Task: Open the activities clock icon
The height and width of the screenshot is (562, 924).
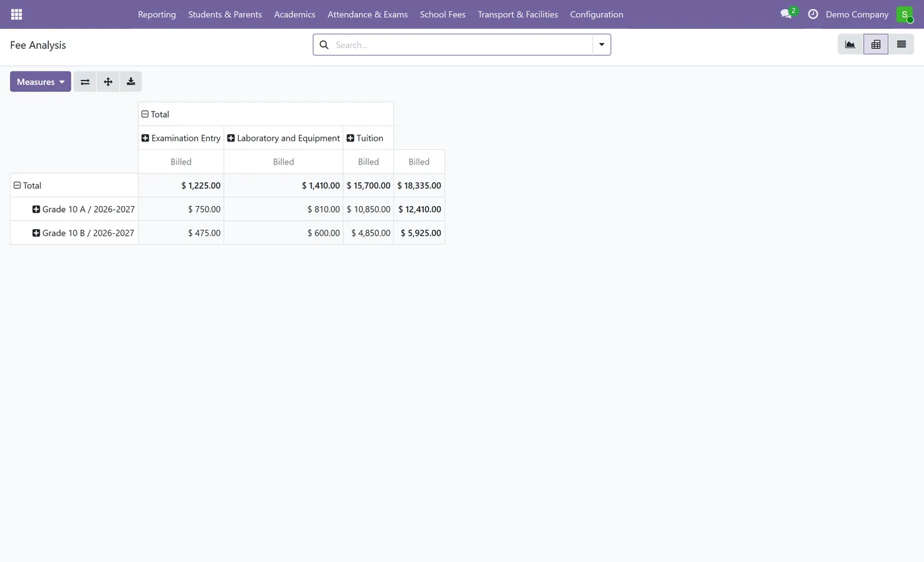Action: click(x=813, y=14)
